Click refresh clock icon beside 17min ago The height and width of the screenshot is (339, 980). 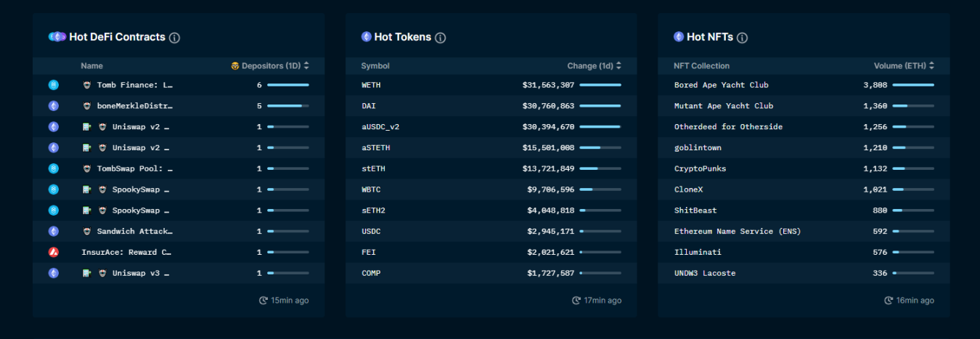(576, 301)
